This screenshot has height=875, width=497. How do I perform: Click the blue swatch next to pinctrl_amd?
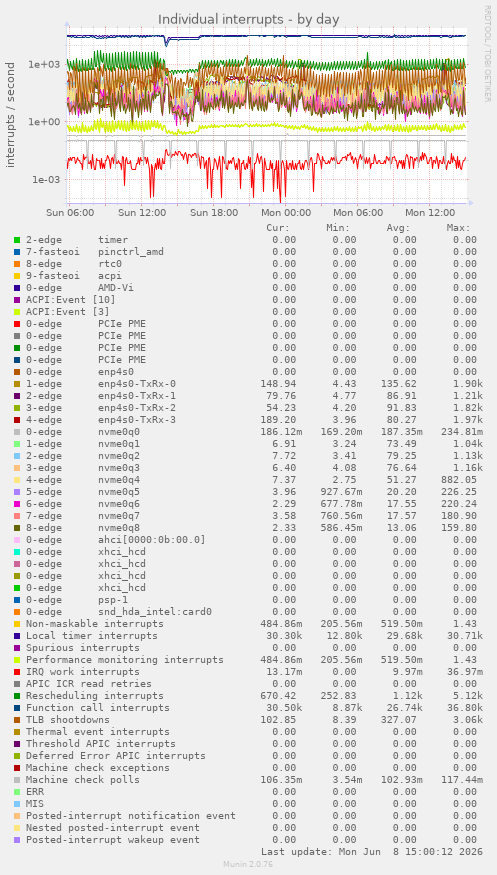click(x=17, y=252)
